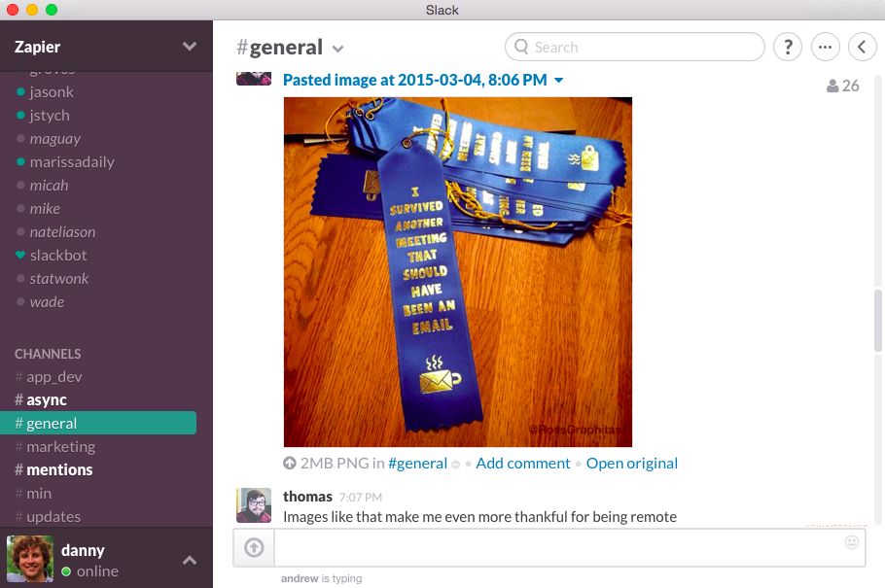Open the pasted image options dropdown arrow
This screenshot has width=885, height=588.
(x=559, y=80)
